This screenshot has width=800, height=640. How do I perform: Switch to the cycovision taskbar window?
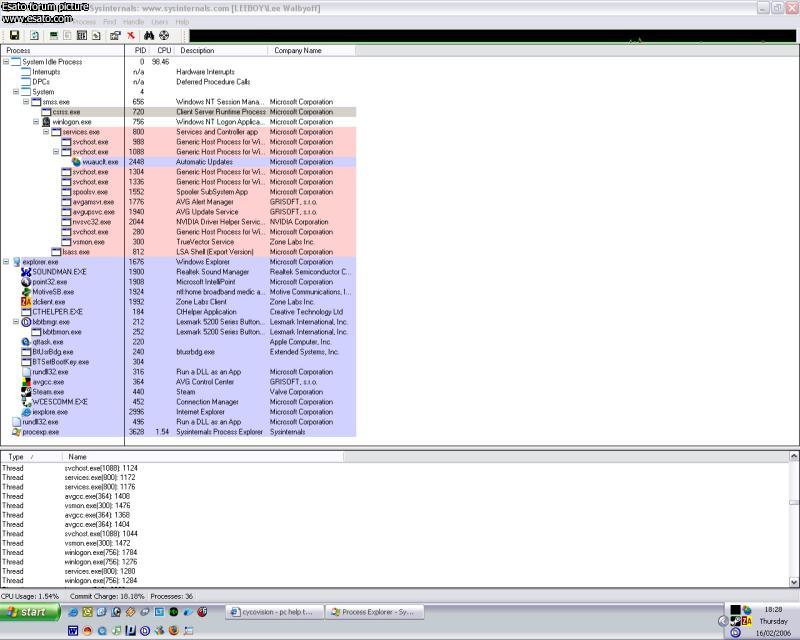click(x=275, y=612)
